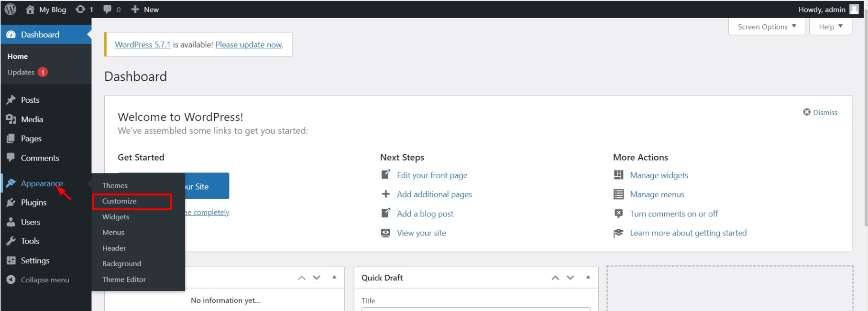Viewport: 868px width, 311px height.
Task: Open My Blog home icon
Action: click(x=30, y=9)
